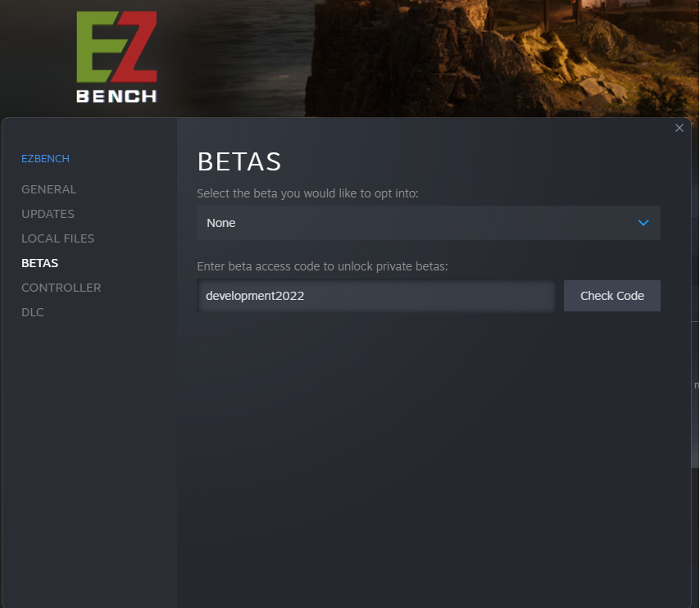Screen dimensions: 700x608
Task: Click the Check Code button
Action: tap(611, 296)
